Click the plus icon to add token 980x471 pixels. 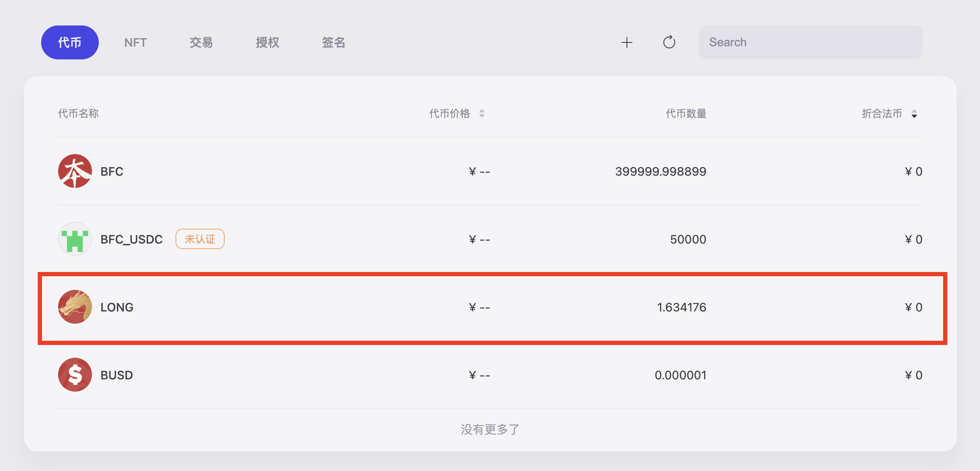pyautogui.click(x=626, y=42)
